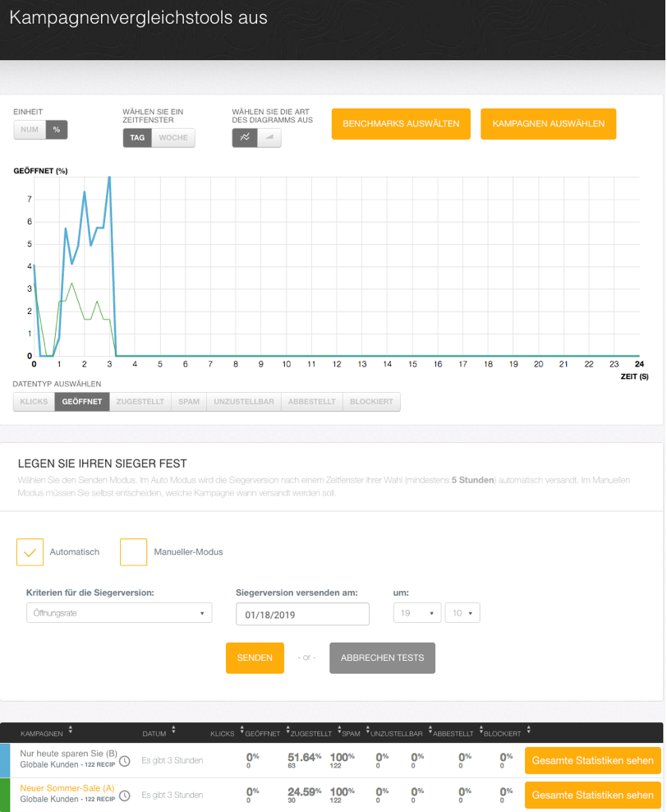Screen dimensions: 667x812
Task: Select the line chart type icon
Action: (245, 137)
